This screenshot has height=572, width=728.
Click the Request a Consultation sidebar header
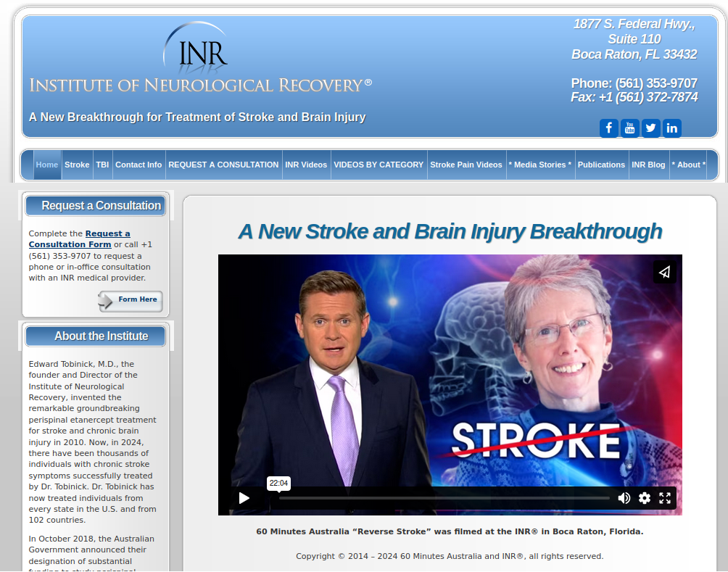pyautogui.click(x=96, y=206)
